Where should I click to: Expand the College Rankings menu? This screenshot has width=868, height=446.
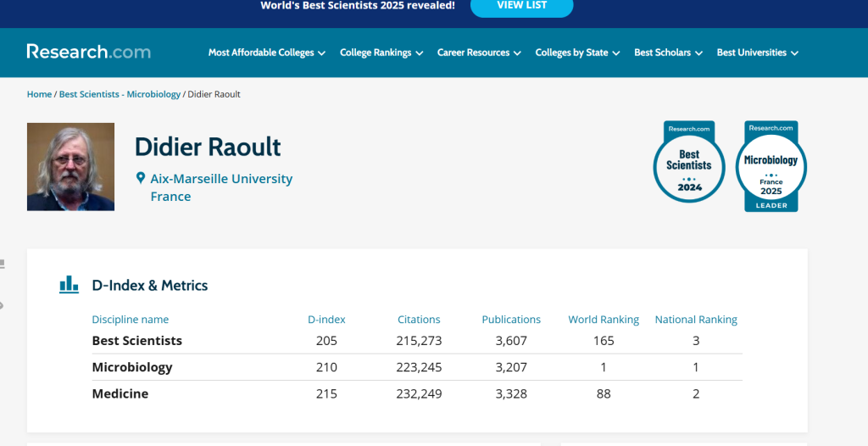381,53
